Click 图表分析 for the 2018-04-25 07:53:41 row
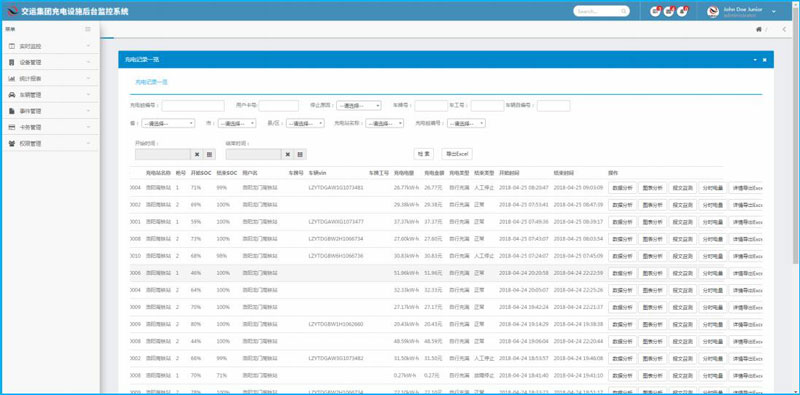Image resolution: width=800 pixels, height=395 pixels. tap(653, 205)
